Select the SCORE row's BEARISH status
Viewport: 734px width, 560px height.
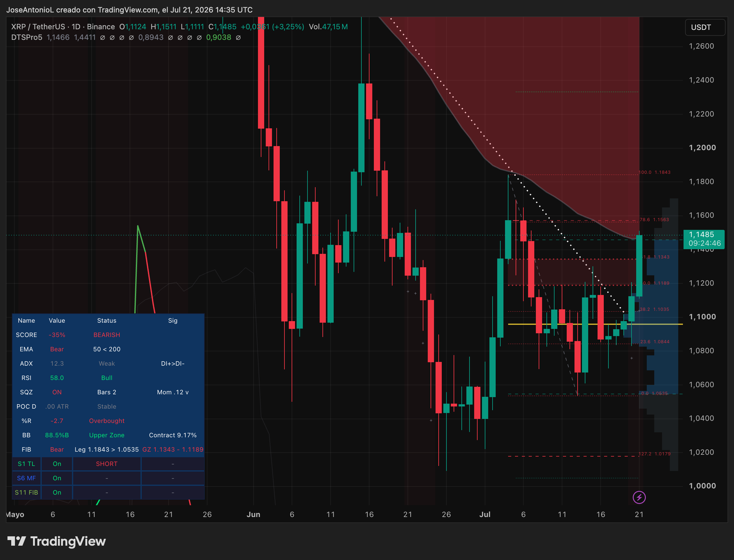point(107,335)
